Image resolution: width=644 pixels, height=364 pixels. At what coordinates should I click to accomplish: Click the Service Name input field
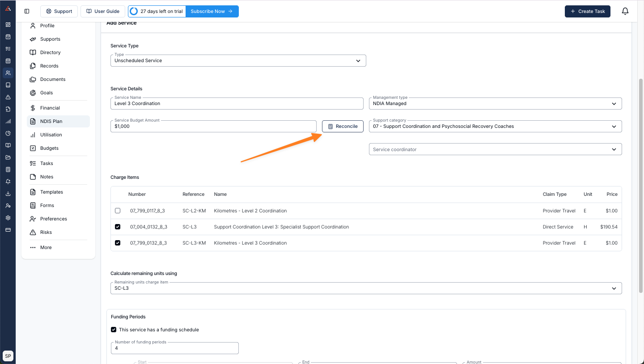click(x=237, y=103)
